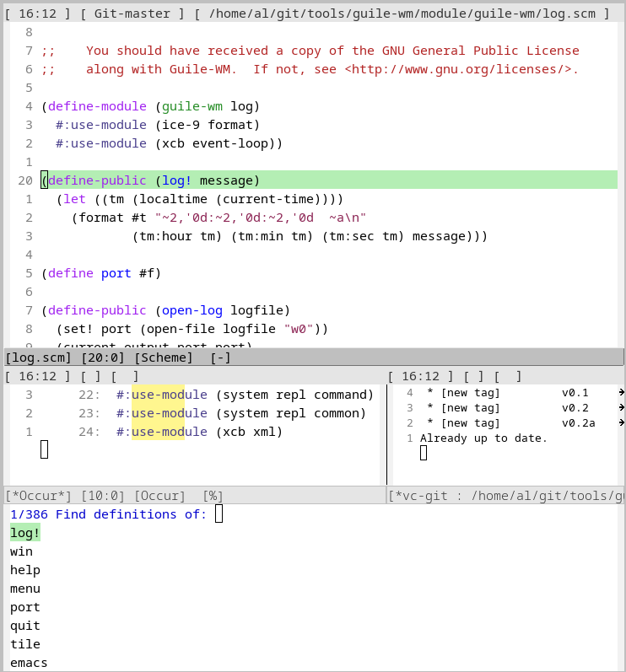Select the 'log!' completion candidate
626x672 pixels.
point(24,533)
